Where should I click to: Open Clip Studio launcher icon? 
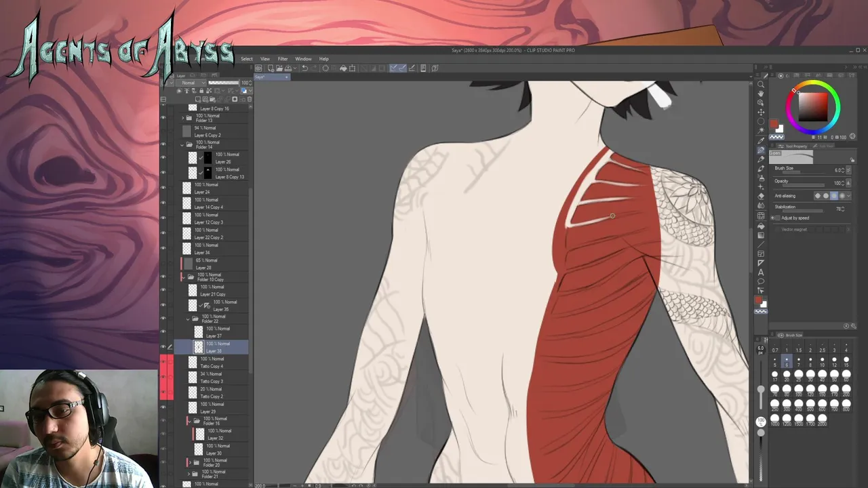click(x=258, y=68)
